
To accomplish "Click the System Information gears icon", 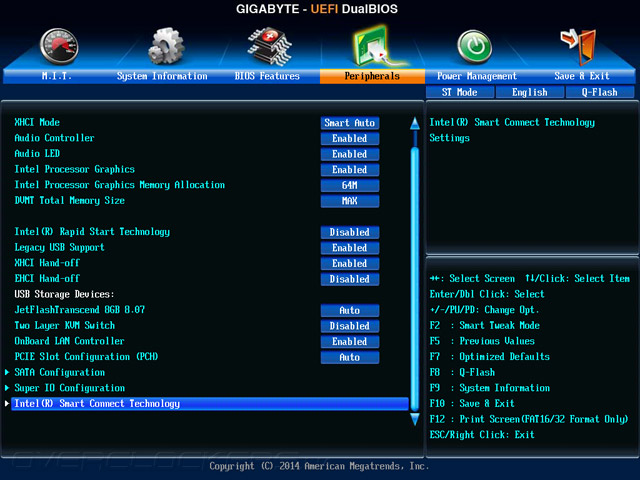I will tap(166, 46).
